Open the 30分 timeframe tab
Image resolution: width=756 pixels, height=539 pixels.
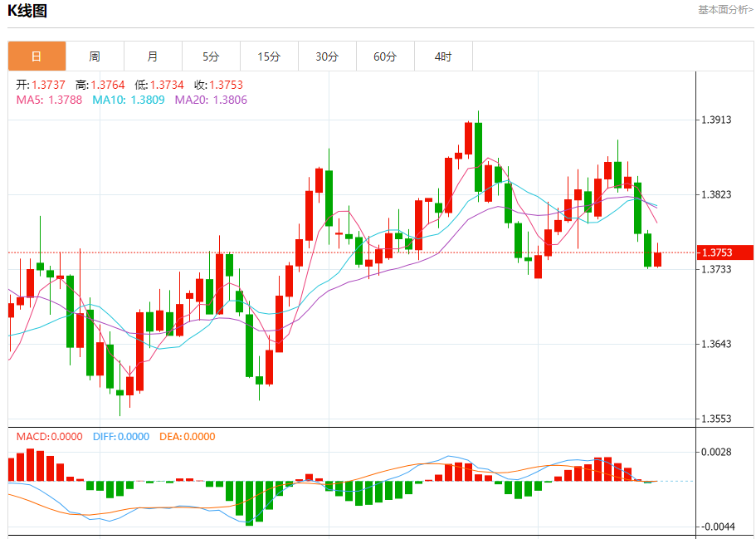tap(327, 56)
